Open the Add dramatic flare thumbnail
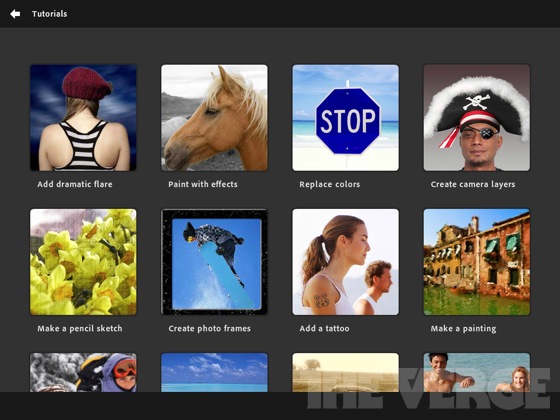560x420 pixels. pyautogui.click(x=83, y=118)
